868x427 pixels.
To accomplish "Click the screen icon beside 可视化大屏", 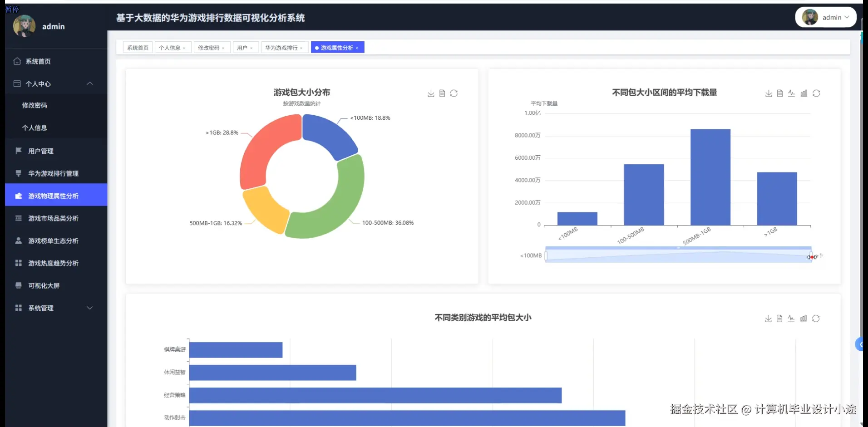I will click(19, 285).
